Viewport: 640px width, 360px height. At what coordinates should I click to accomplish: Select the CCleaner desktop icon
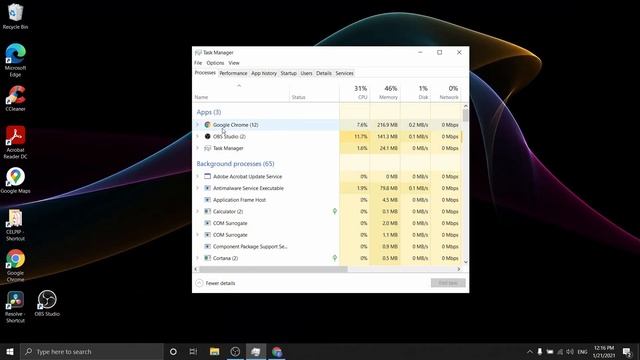click(15, 98)
